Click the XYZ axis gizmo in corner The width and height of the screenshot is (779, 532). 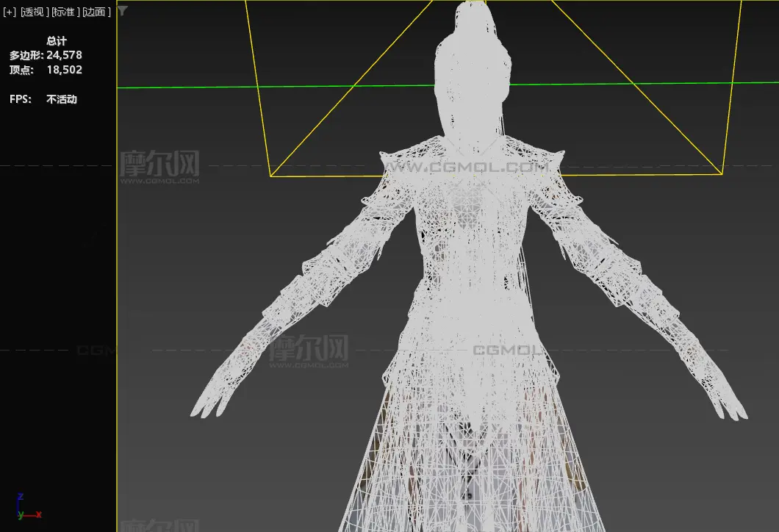click(x=29, y=507)
